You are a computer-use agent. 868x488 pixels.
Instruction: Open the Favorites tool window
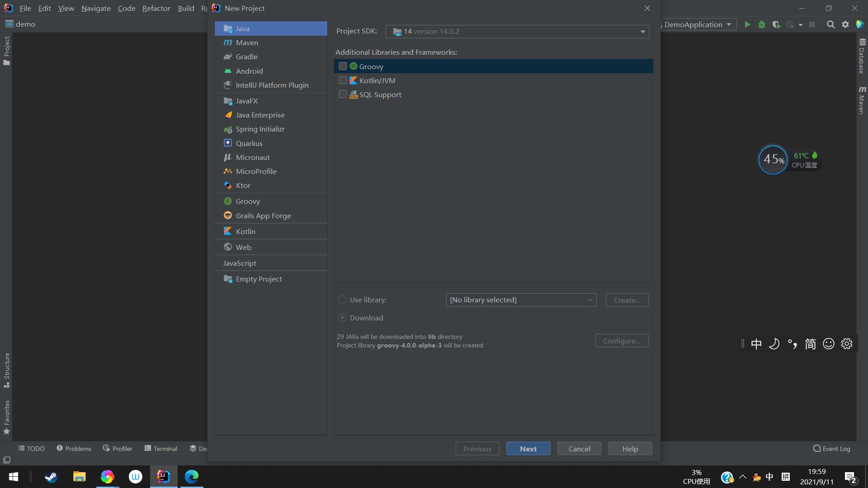click(x=6, y=417)
